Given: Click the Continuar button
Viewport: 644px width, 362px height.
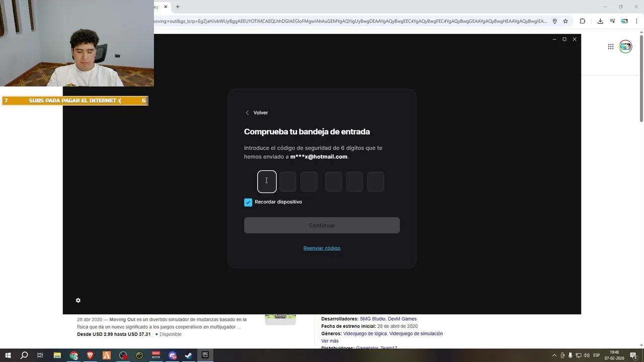Looking at the screenshot, I should point(322,225).
